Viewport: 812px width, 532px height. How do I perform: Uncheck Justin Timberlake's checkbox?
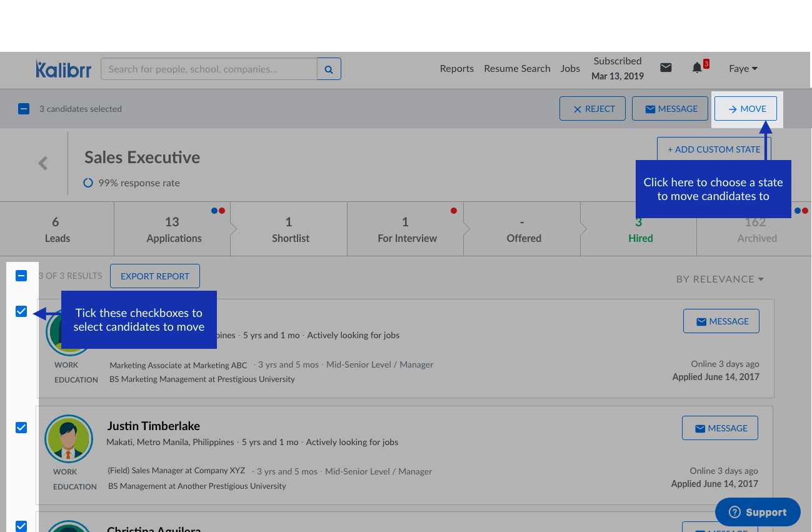(x=21, y=428)
